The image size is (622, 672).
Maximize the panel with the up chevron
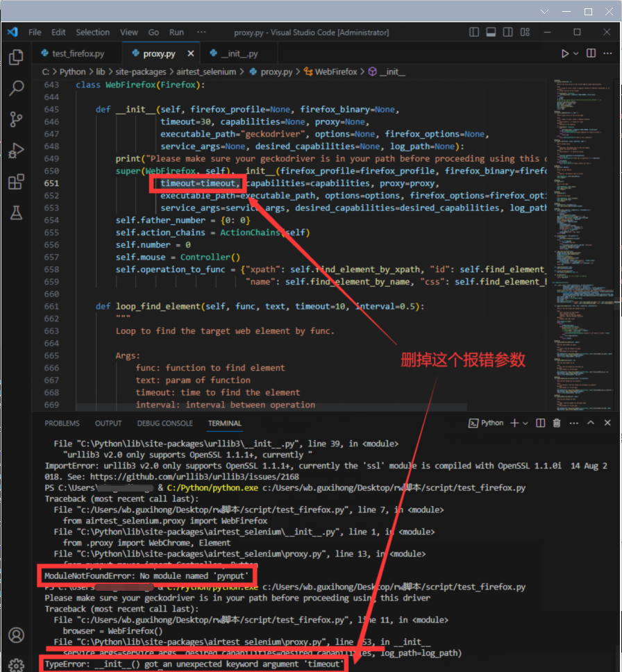click(x=591, y=423)
